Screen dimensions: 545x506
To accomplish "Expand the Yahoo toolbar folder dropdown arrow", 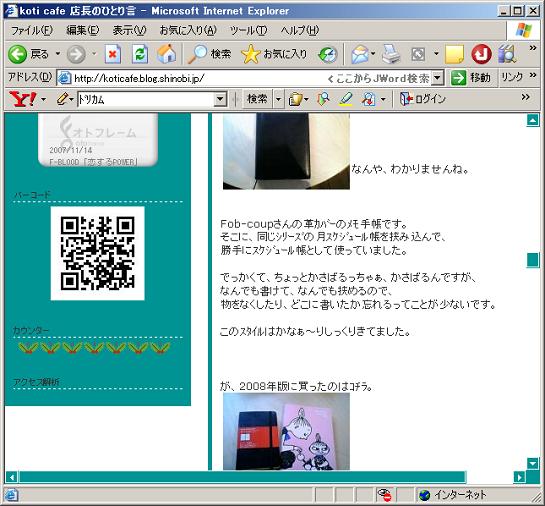I will (306, 100).
